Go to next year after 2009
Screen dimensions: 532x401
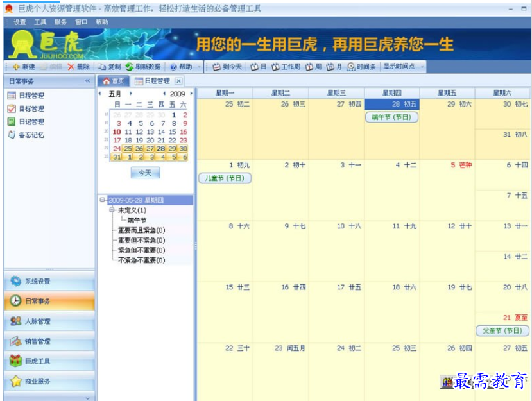pos(191,93)
